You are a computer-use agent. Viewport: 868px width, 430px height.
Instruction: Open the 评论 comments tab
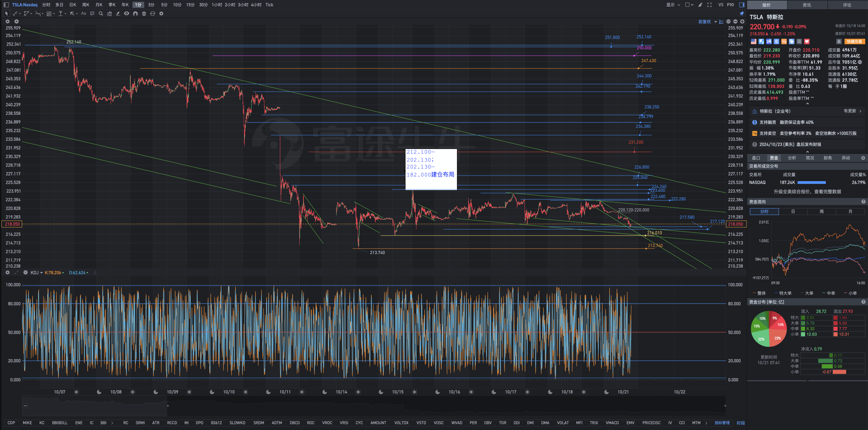coord(847,5)
